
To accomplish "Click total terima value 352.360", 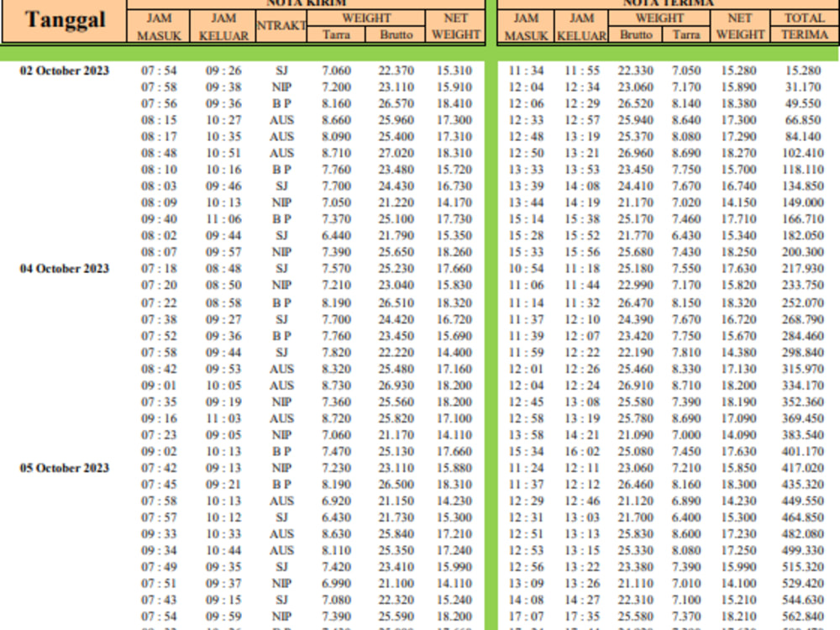I will pyautogui.click(x=803, y=402).
